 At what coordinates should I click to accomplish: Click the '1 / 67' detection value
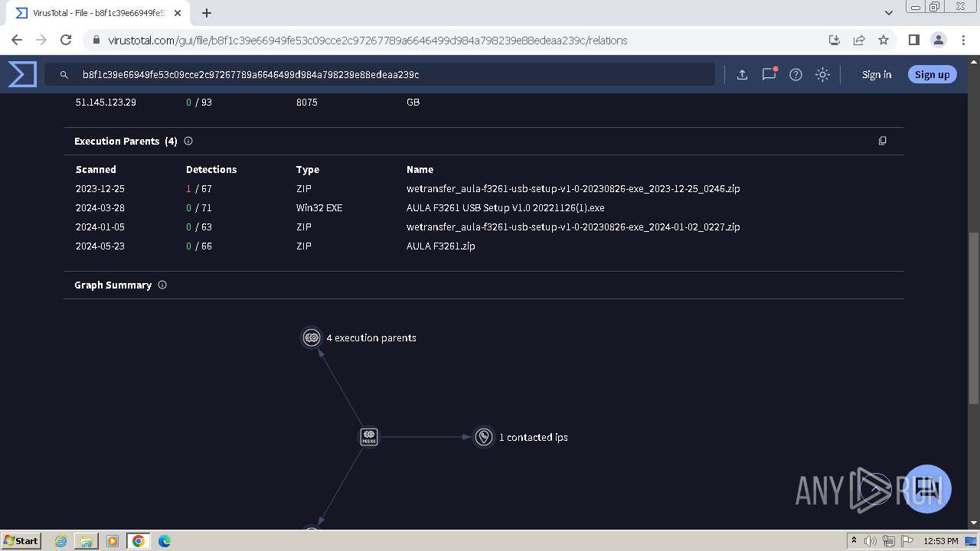199,188
